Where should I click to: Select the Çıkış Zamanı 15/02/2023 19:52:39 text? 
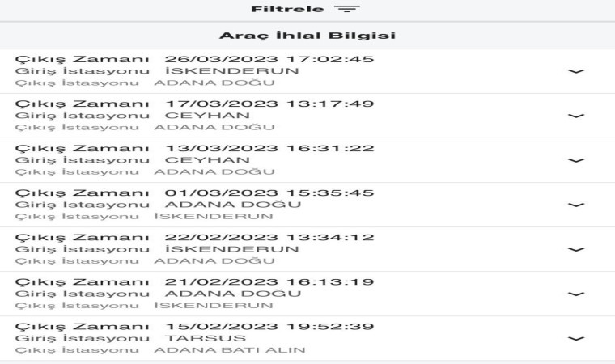coord(194,326)
